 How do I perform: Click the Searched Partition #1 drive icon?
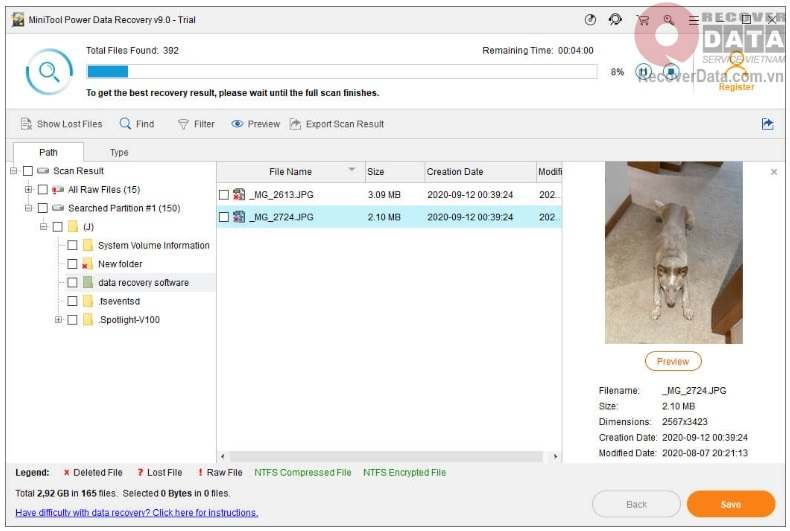coord(58,208)
